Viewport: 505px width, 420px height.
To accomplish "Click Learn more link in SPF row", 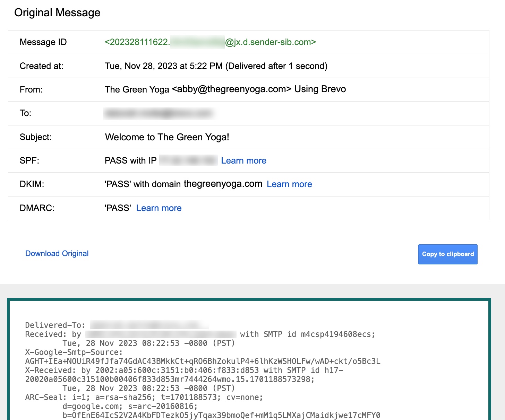I will point(243,160).
